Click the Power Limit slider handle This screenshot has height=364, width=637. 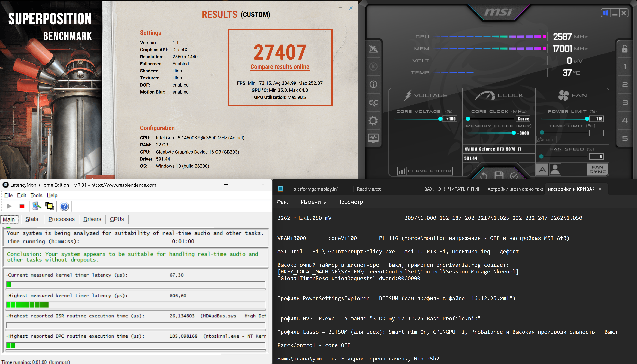(x=587, y=119)
